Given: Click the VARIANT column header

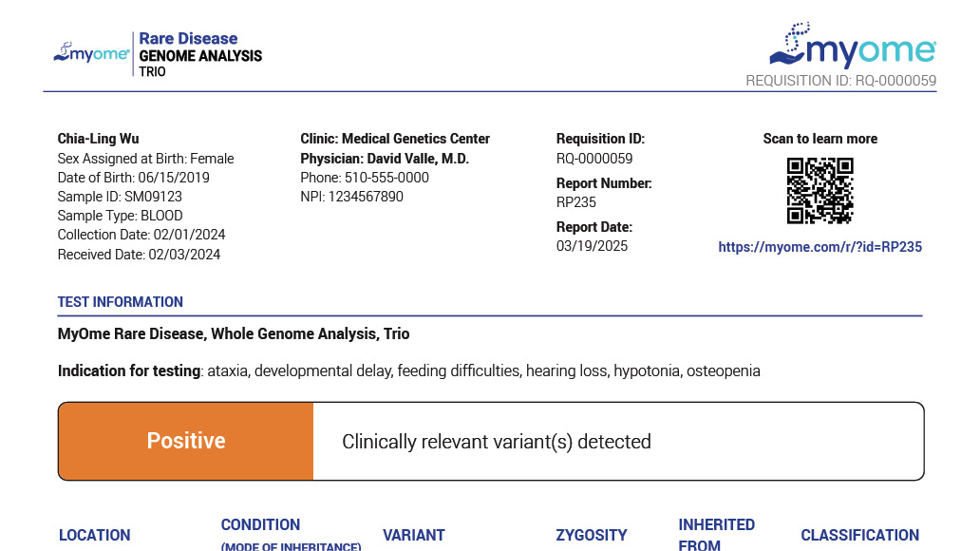Looking at the screenshot, I should point(414,535).
